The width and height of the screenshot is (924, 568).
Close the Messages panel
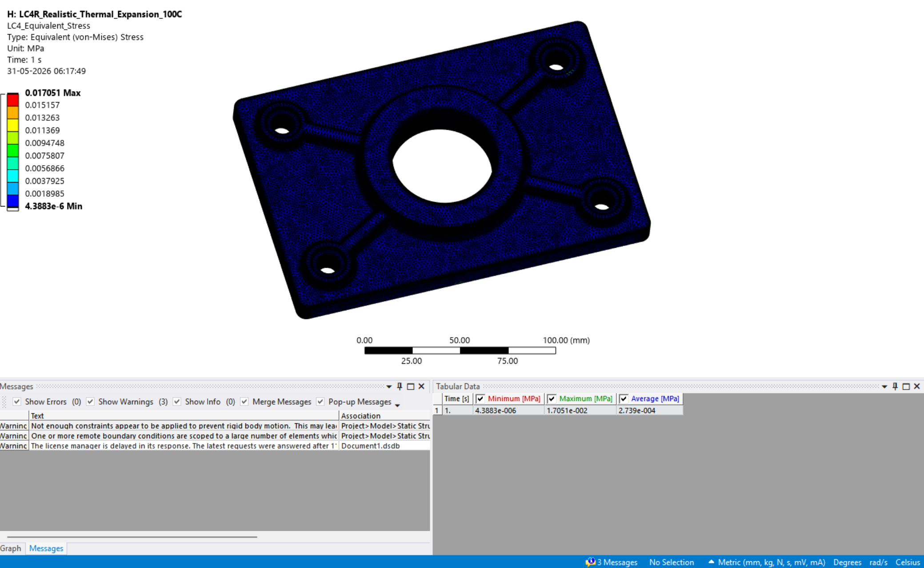coord(421,386)
